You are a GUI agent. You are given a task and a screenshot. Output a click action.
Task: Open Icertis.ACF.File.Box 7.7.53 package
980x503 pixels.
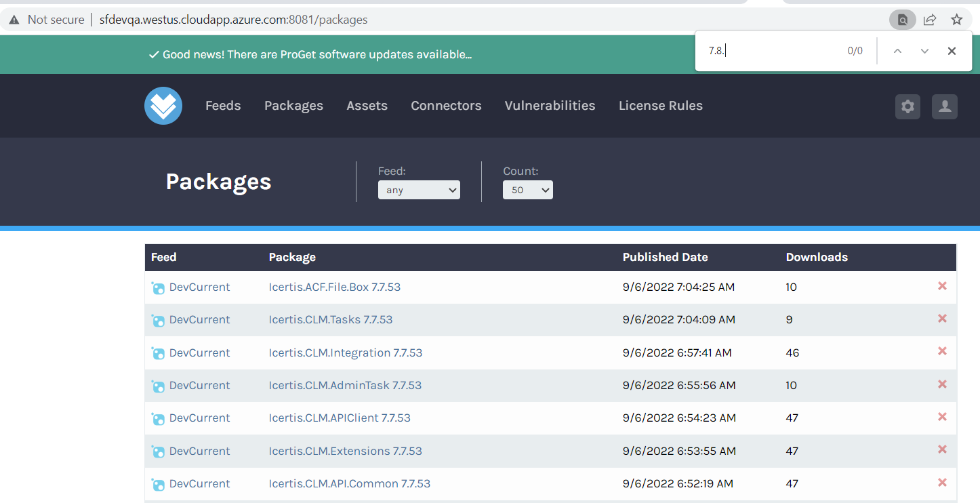pos(335,287)
